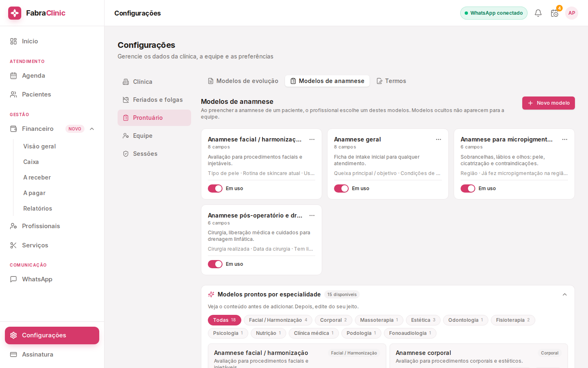Click the Pacientes people icon
Image resolution: width=588 pixels, height=368 pixels.
point(13,94)
